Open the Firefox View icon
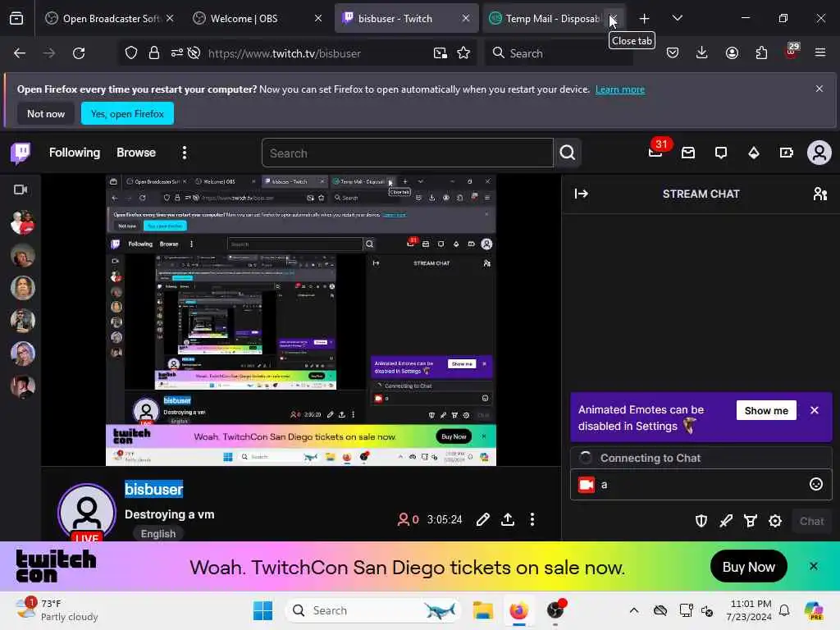Screen dimensions: 840x630 point(16,18)
